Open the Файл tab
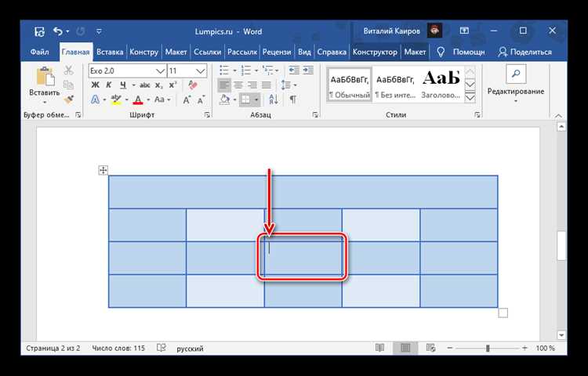This screenshot has height=376, width=588. [40, 52]
